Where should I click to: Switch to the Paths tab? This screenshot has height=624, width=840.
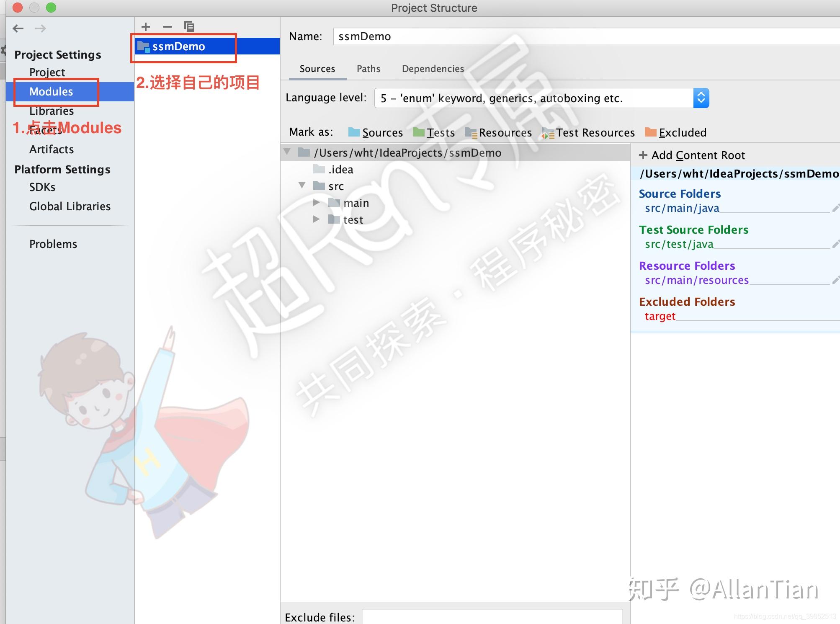click(x=368, y=69)
